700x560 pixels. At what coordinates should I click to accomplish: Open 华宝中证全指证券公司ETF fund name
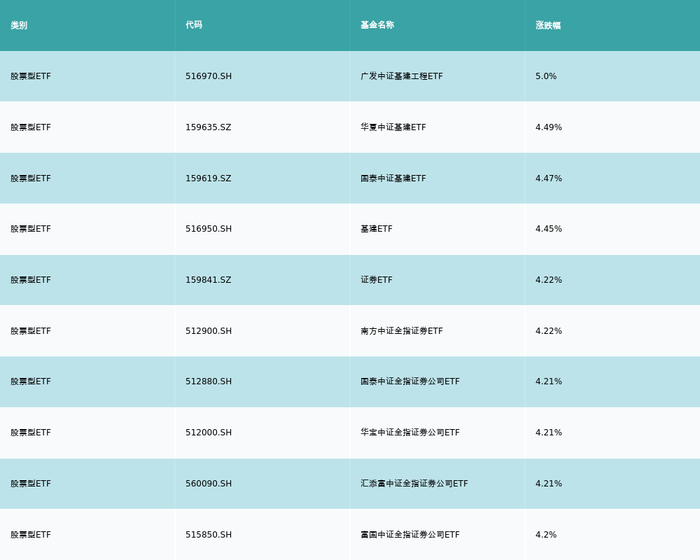click(410, 433)
